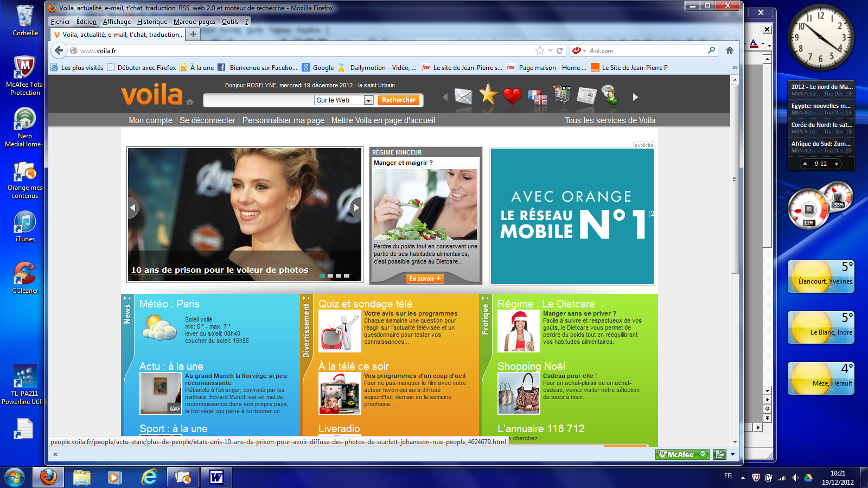Open the translation flags icon
Viewport: 868px width, 488px height.
[x=537, y=98]
